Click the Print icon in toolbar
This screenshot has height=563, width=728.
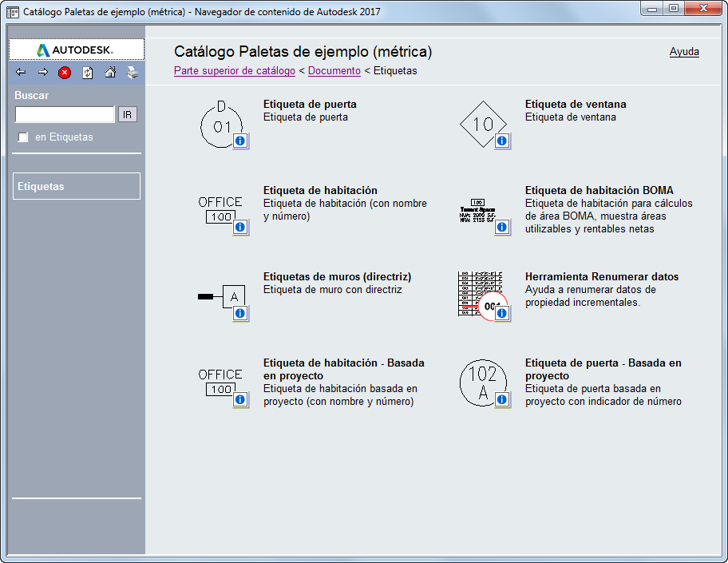click(133, 73)
